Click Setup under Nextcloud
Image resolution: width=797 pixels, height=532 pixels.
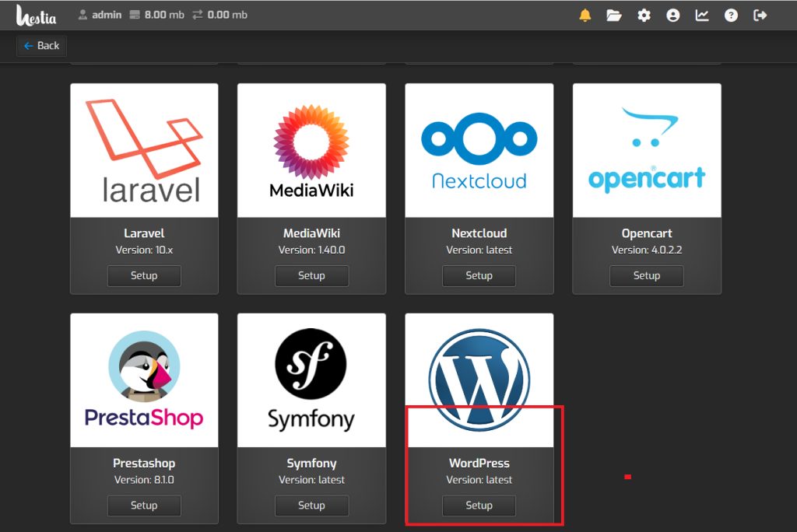point(479,276)
